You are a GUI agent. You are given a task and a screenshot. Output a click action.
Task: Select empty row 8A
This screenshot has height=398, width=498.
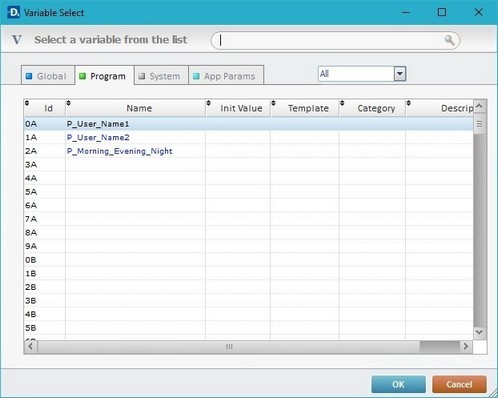pyautogui.click(x=248, y=233)
